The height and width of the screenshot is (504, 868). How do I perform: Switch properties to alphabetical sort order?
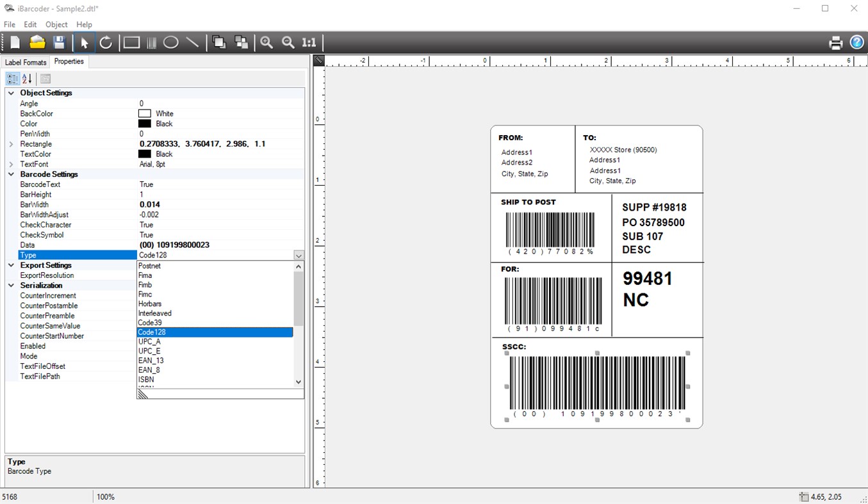click(x=26, y=78)
